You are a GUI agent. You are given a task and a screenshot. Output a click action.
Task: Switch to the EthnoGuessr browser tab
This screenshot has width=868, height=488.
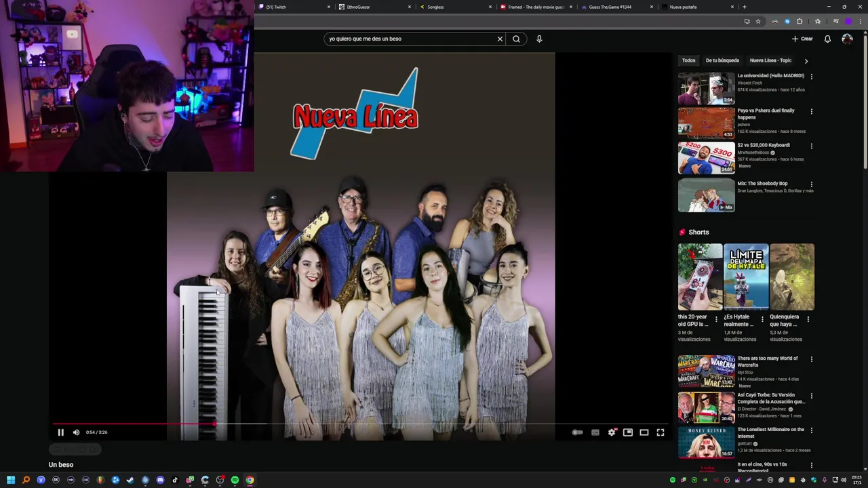(374, 7)
